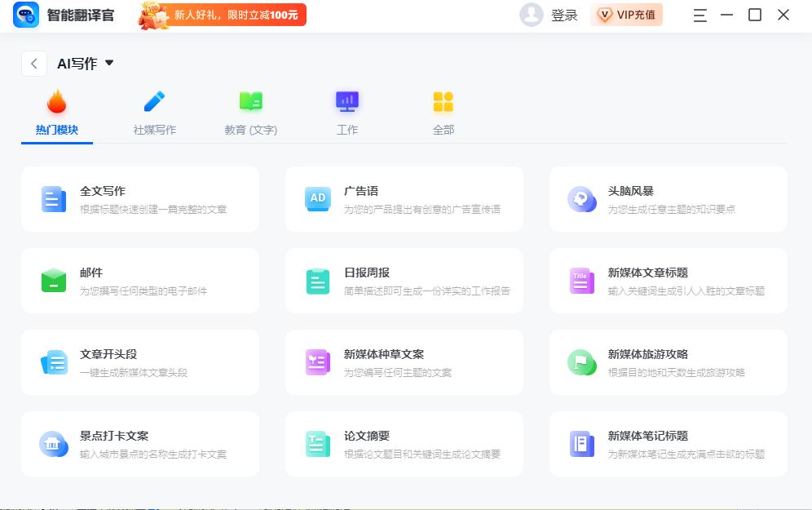Open the 论文摘要 paper abstract icon
Image resolution: width=812 pixels, height=510 pixels.
pos(317,444)
